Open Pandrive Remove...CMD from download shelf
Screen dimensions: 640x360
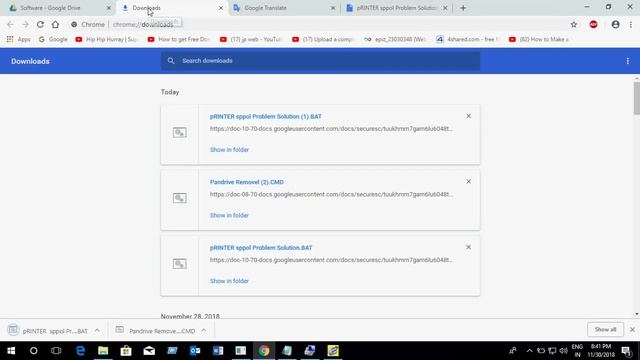pos(155,331)
